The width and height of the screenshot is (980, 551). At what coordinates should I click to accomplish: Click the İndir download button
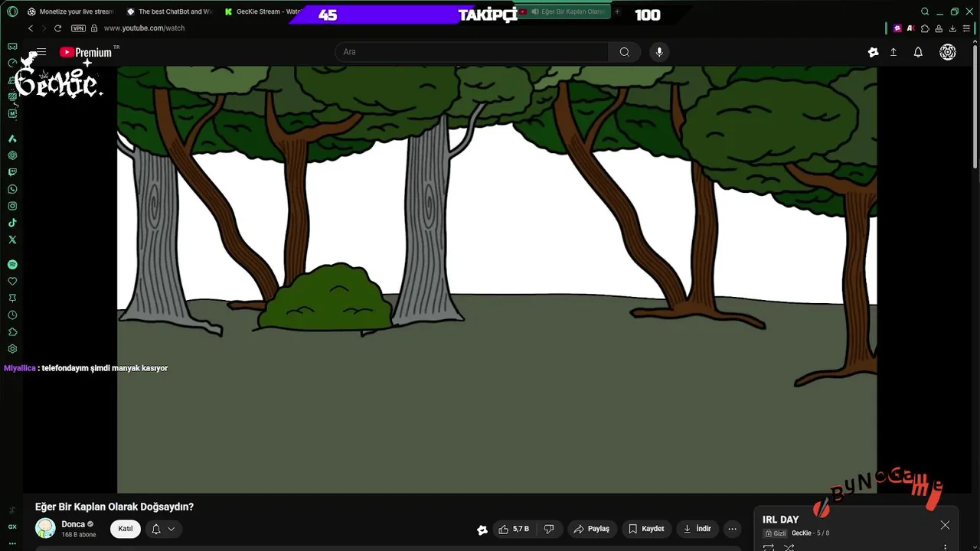click(697, 529)
